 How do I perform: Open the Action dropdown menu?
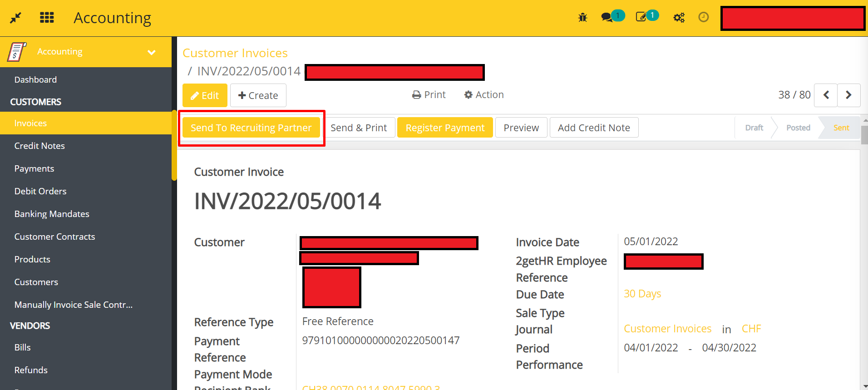pyautogui.click(x=484, y=94)
